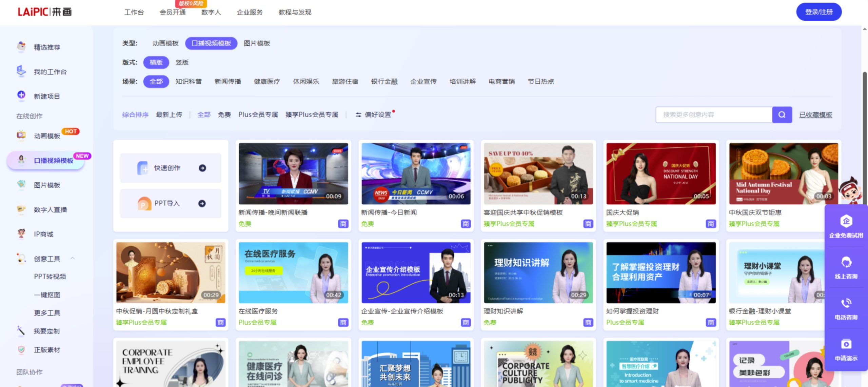
Task: Click 商 badge on 晚间新闻联播 card
Action: pyautogui.click(x=343, y=224)
